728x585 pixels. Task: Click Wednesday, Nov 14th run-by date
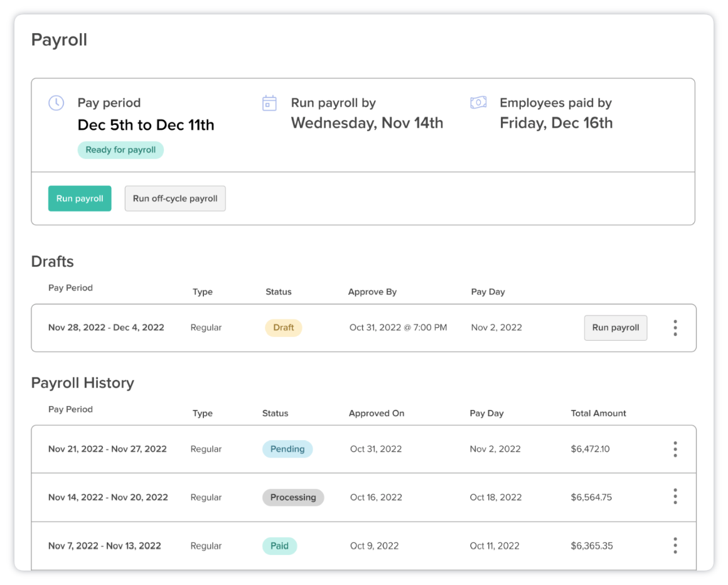click(x=367, y=123)
